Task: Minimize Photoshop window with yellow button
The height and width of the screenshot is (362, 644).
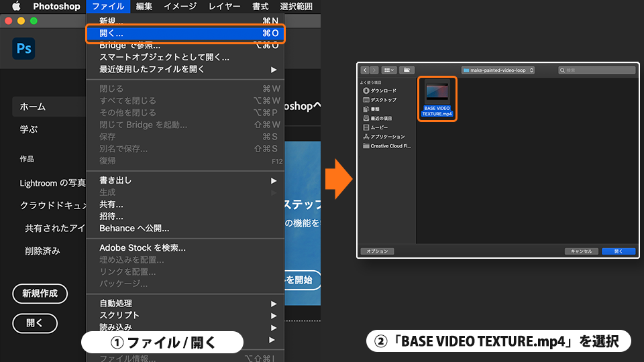Action: pyautogui.click(x=21, y=21)
